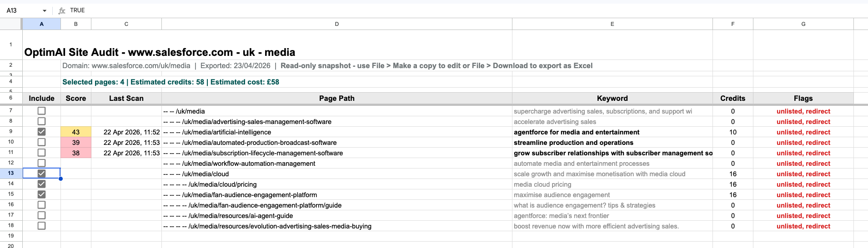Tick the Include checkbox for /uk/media
The height and width of the screenshot is (248, 868).
pyautogui.click(x=41, y=111)
